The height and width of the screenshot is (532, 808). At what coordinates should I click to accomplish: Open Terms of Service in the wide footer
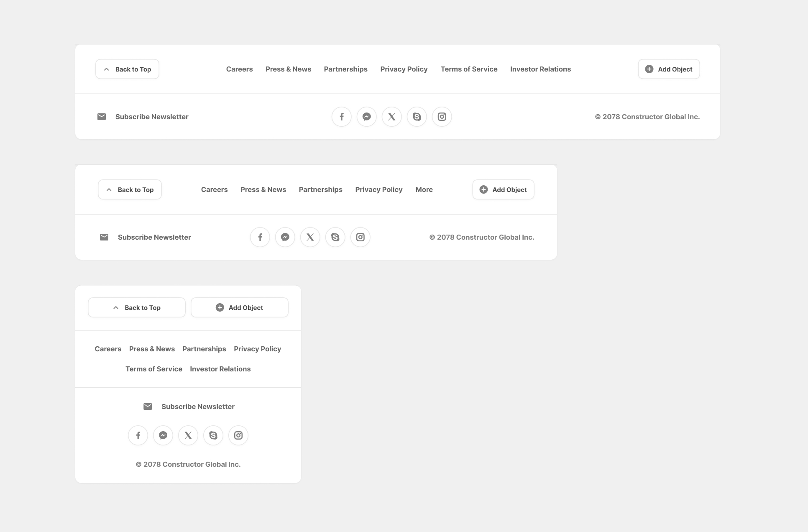click(469, 69)
